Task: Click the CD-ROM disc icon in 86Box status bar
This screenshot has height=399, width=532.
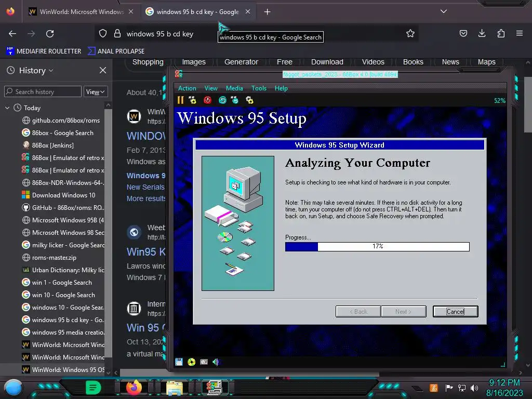Action: click(x=191, y=362)
